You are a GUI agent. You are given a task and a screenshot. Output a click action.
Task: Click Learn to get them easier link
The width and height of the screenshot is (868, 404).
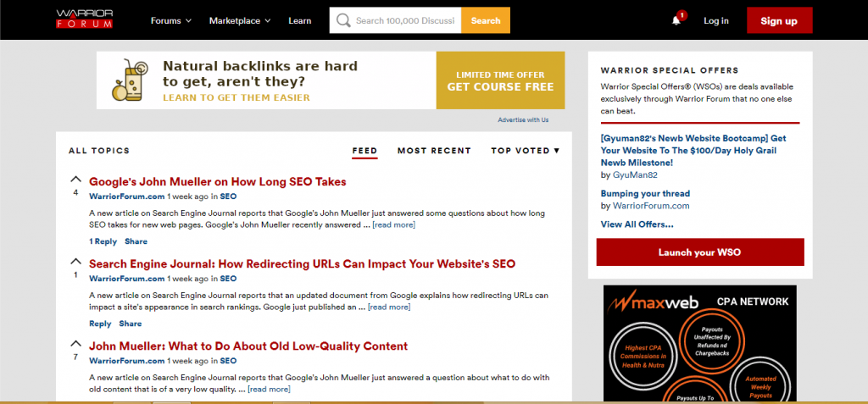tap(236, 98)
